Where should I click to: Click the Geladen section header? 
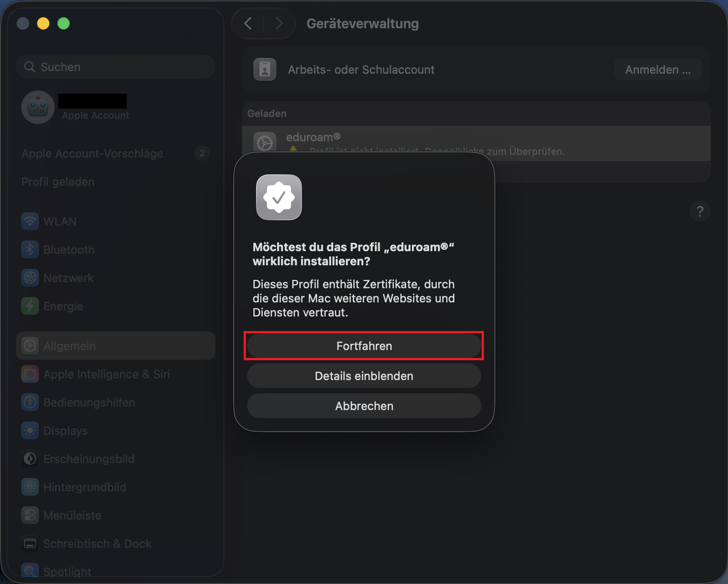[267, 113]
